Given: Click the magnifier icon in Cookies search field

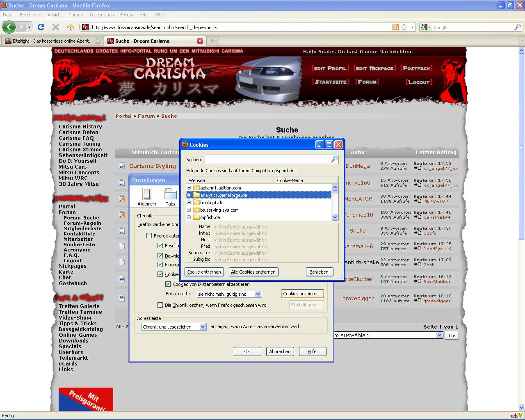Looking at the screenshot, I should click(x=334, y=159).
